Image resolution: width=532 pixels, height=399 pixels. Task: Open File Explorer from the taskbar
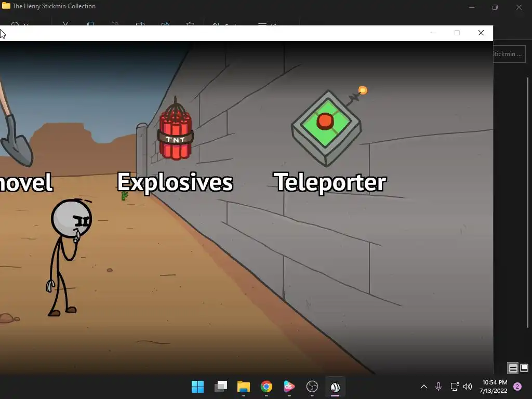pos(244,387)
